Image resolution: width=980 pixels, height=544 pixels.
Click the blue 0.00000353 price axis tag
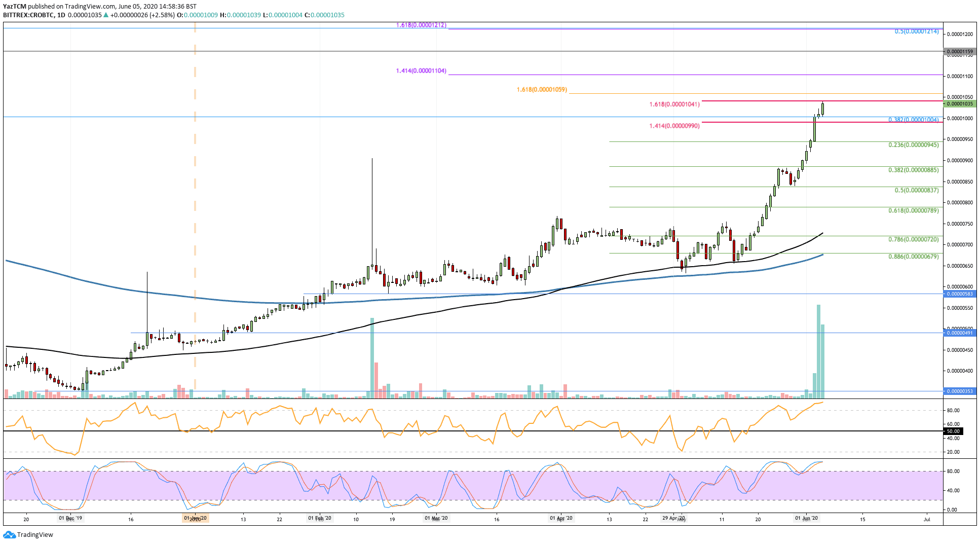coord(960,391)
